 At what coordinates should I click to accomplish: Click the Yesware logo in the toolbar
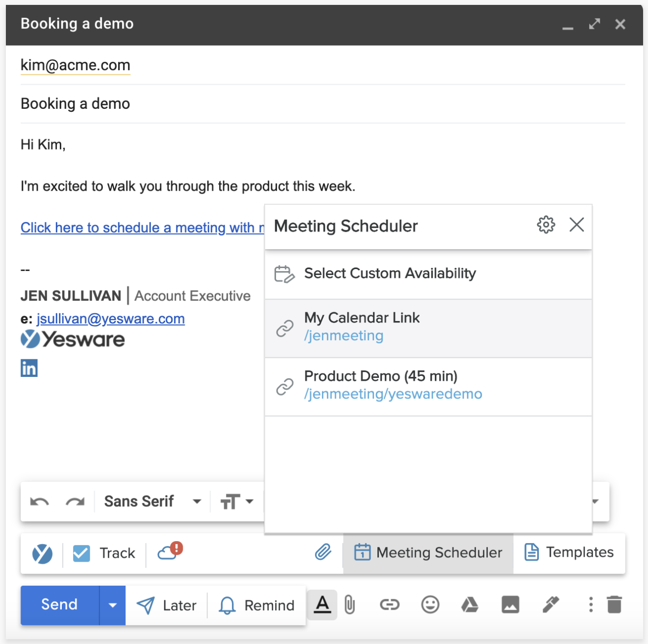coord(42,553)
